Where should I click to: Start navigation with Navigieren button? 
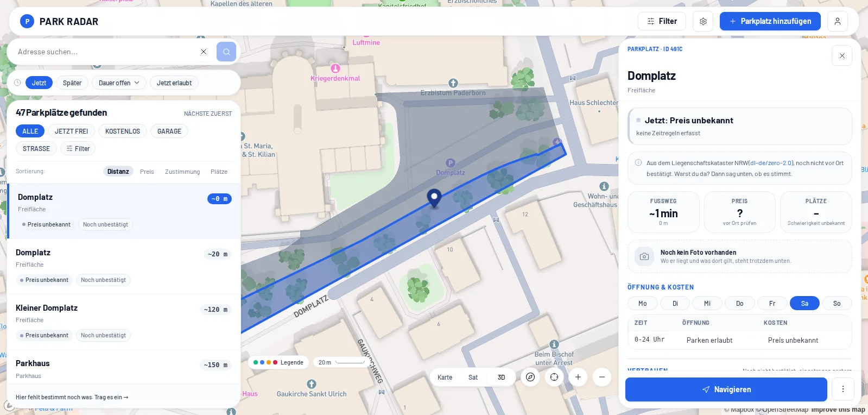(726, 389)
